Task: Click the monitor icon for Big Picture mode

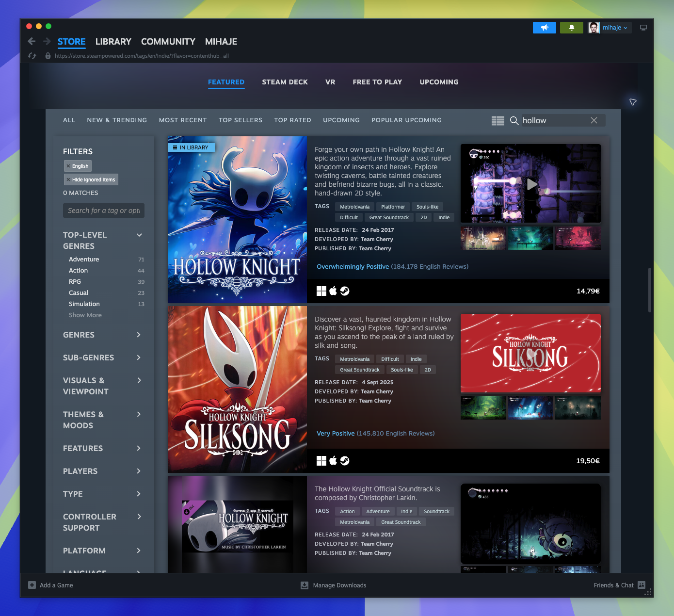Action: click(x=643, y=28)
